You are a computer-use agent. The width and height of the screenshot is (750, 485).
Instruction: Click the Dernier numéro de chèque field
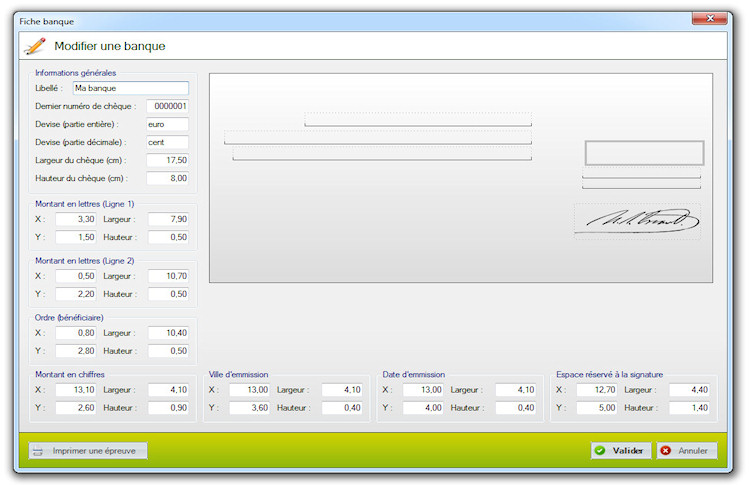click(167, 106)
